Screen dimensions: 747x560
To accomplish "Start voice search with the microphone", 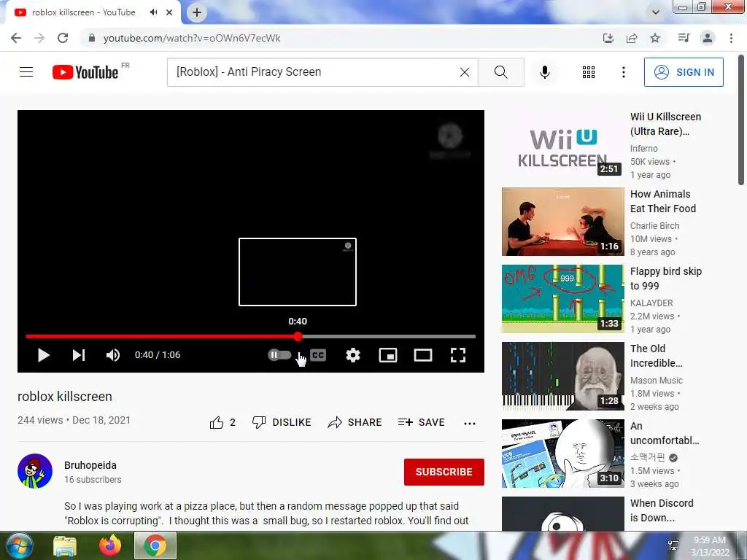I will (x=545, y=72).
